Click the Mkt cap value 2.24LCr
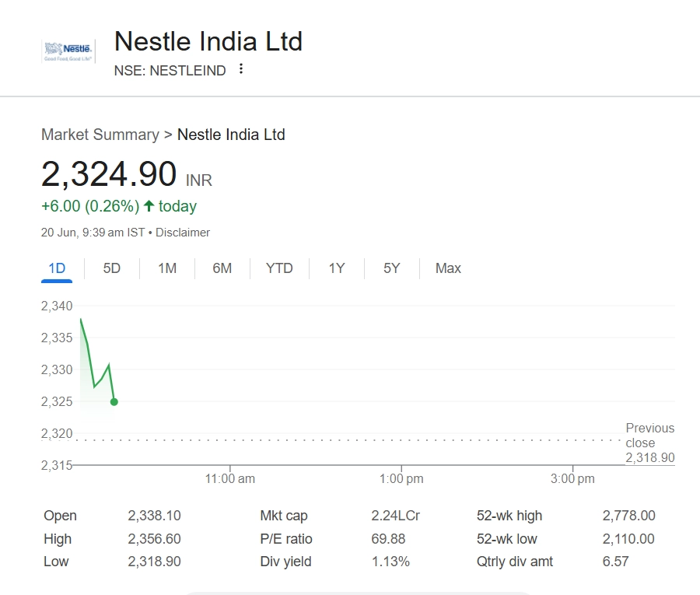This screenshot has width=700, height=595. pos(395,516)
